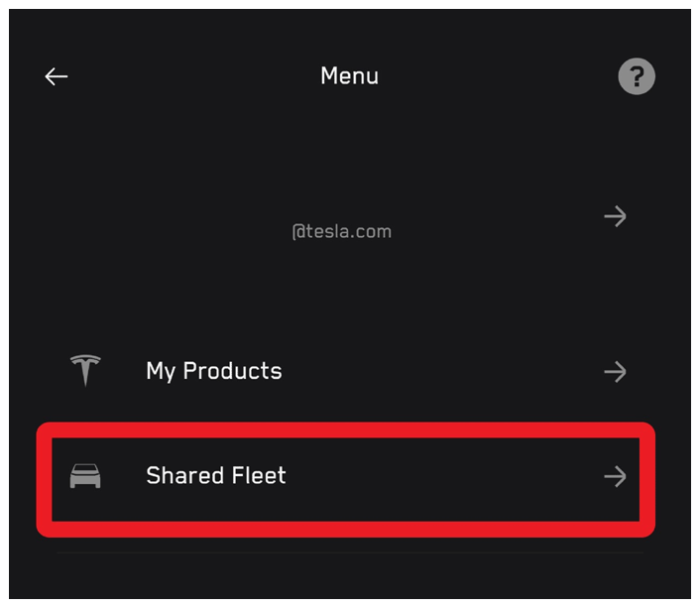Tap the arrow at right of My Products
This screenshot has width=700, height=608.
pos(615,372)
